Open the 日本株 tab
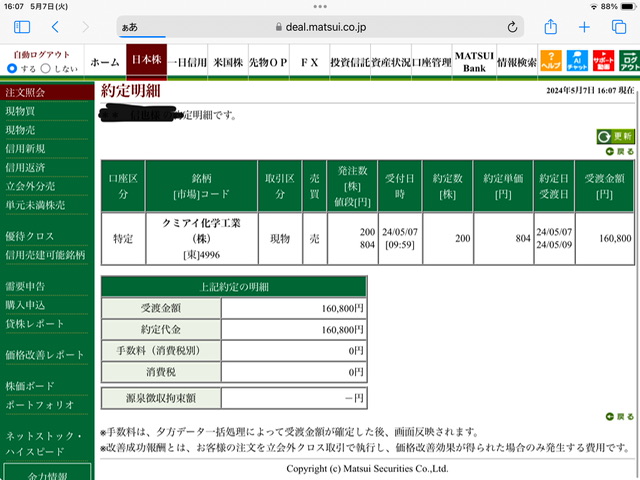This screenshot has height=480, width=640. [146, 60]
